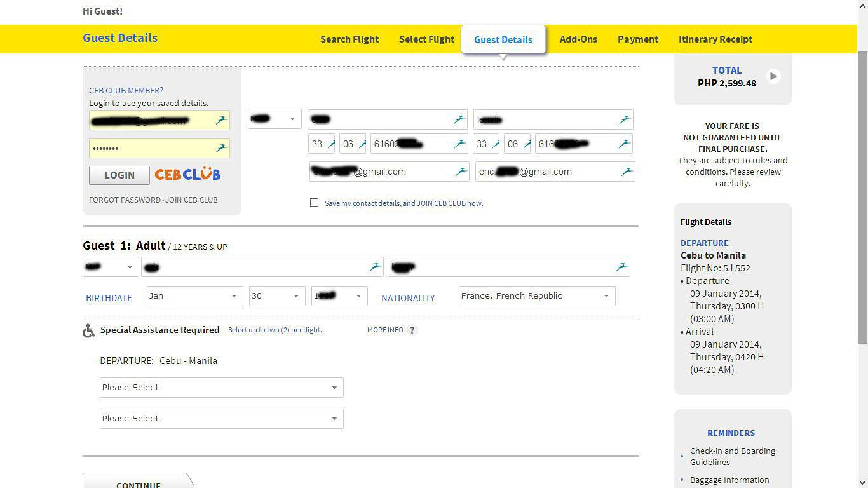
Task: Open the Baggage Information reminder link
Action: point(729,480)
